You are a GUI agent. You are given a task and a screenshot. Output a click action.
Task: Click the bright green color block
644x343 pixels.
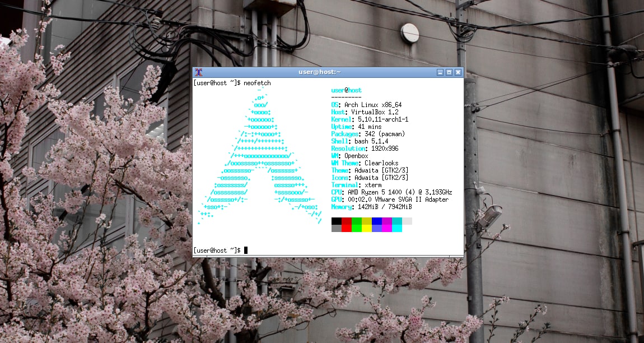coord(357,228)
